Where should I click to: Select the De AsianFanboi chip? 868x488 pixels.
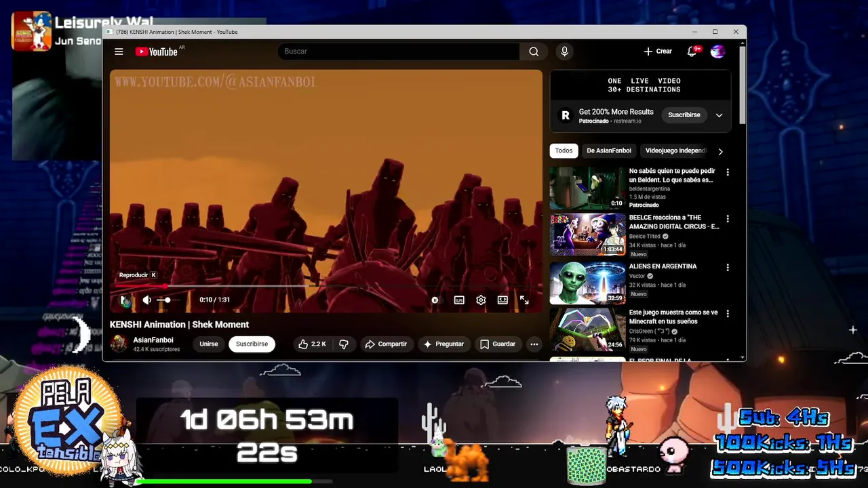coord(609,151)
